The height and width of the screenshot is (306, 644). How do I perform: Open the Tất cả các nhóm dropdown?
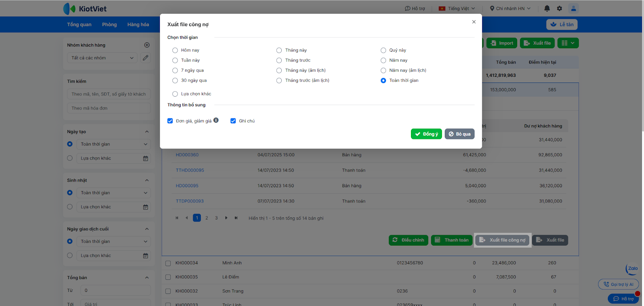click(x=102, y=58)
